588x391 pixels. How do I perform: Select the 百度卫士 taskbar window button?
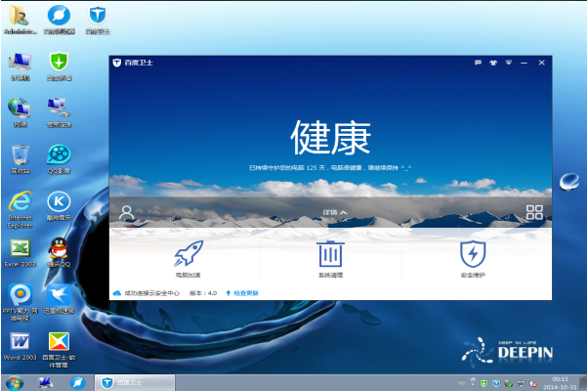point(134,383)
